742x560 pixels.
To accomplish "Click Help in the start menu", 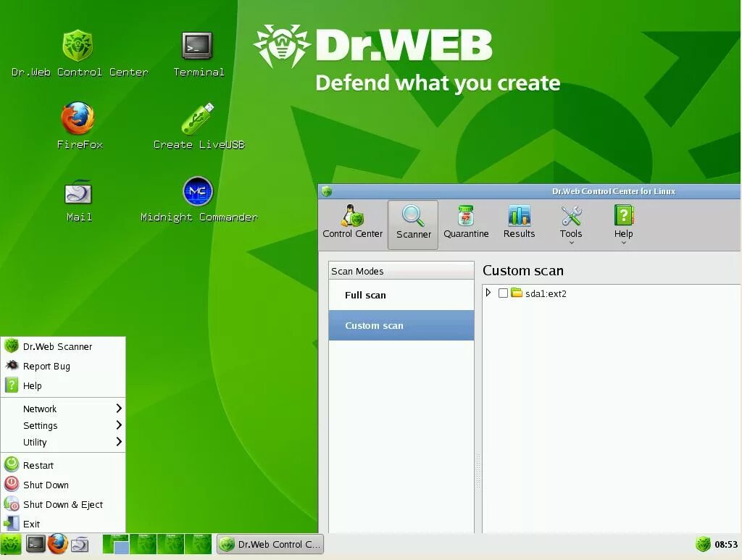I will [x=63, y=385].
